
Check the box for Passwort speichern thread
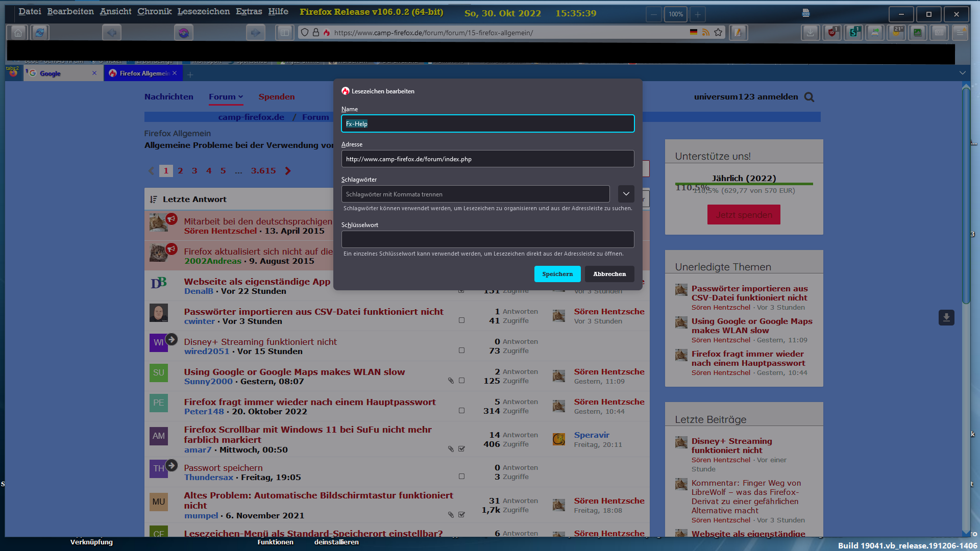click(x=461, y=477)
